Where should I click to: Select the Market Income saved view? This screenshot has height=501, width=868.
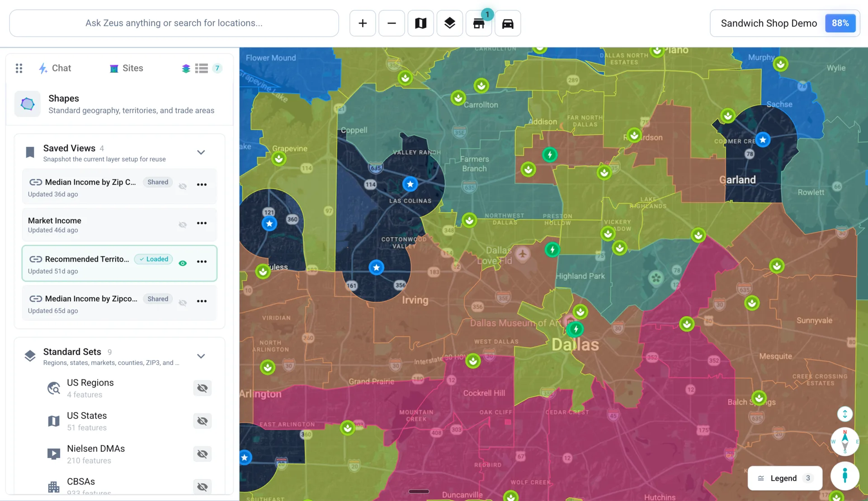(119, 225)
